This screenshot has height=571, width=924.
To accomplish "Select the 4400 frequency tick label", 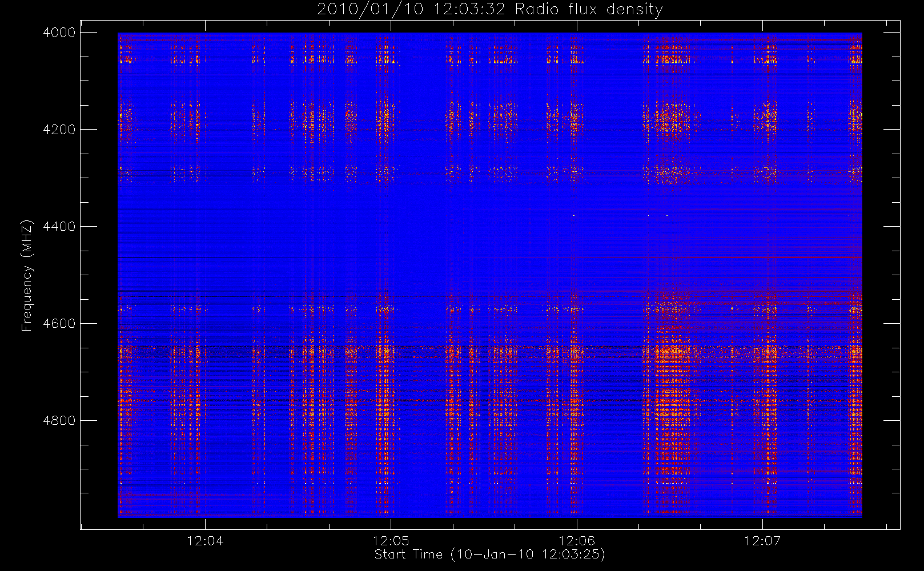I will (x=59, y=227).
